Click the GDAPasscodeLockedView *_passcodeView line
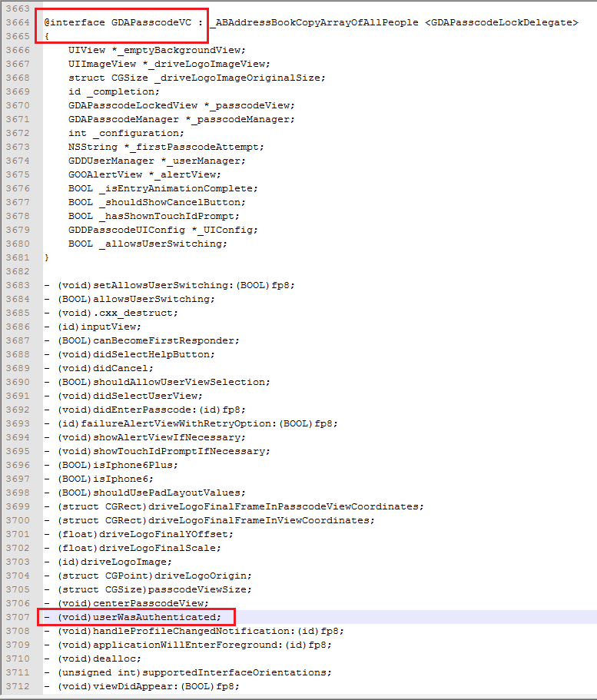 coord(182,105)
